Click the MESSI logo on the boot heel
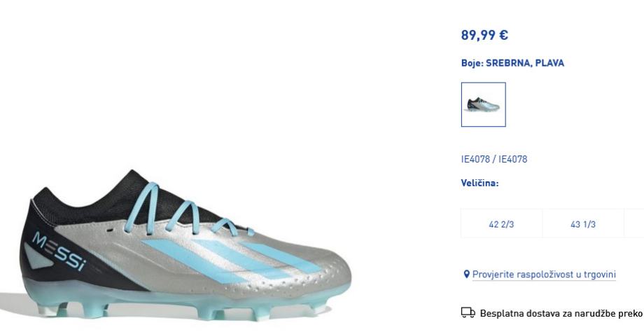This screenshot has height=332, width=644. pos(59,251)
